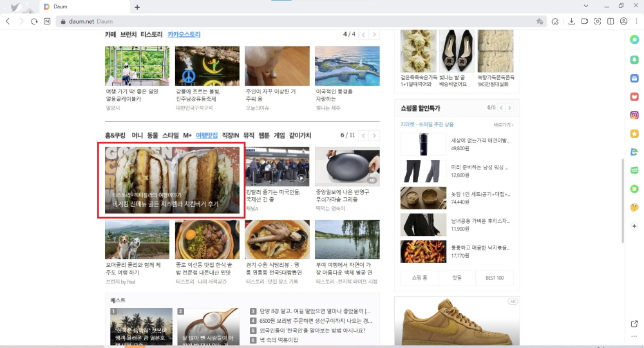
Task: Open Instagram from the sidebar
Action: pos(634,115)
